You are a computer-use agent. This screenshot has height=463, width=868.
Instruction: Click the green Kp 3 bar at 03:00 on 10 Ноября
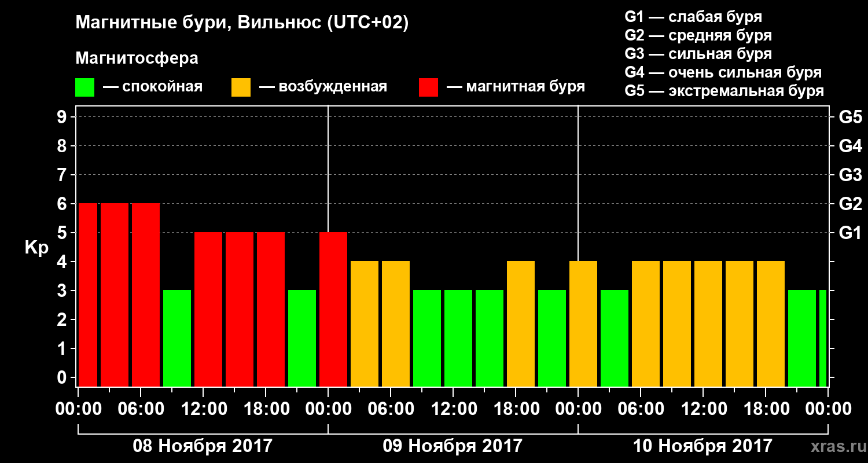tap(615, 338)
